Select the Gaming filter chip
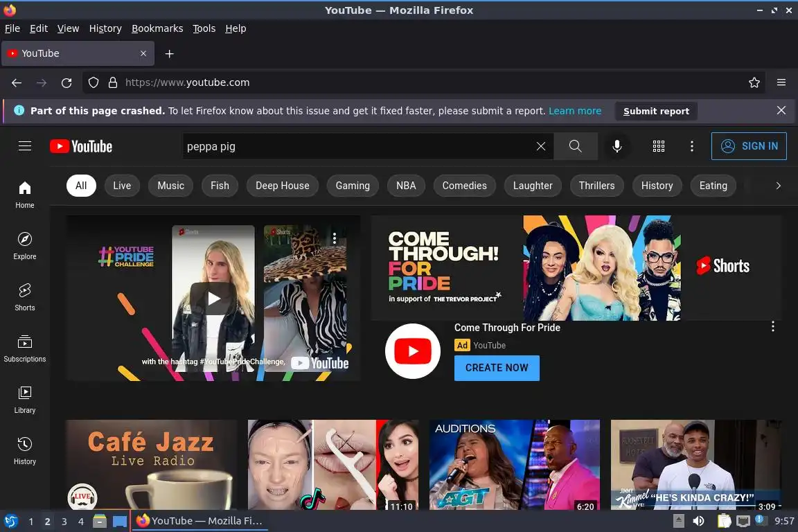The height and width of the screenshot is (532, 798). 353,186
